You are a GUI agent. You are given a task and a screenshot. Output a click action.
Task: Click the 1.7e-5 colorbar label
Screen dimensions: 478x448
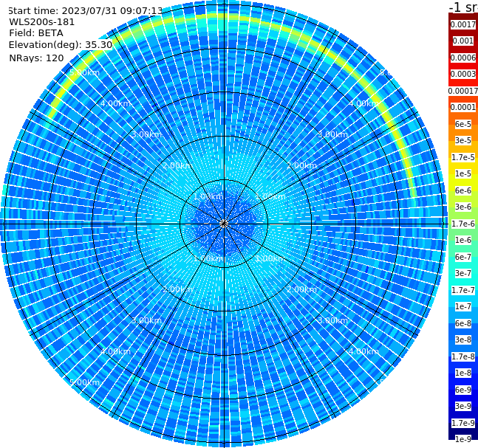pos(463,157)
